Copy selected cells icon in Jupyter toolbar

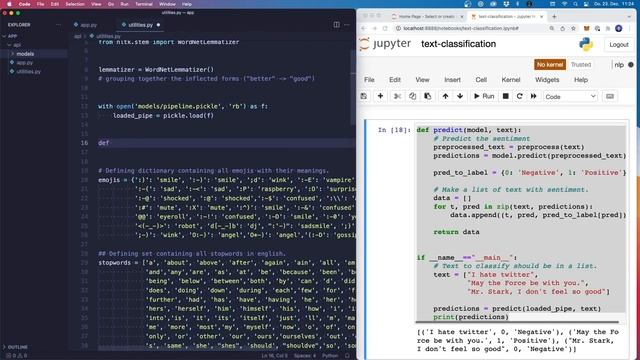point(412,96)
